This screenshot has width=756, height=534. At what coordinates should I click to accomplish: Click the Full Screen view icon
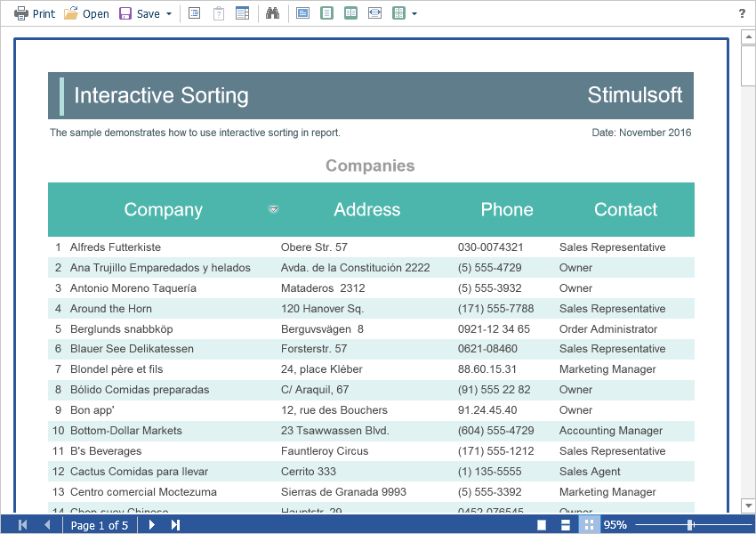point(303,13)
